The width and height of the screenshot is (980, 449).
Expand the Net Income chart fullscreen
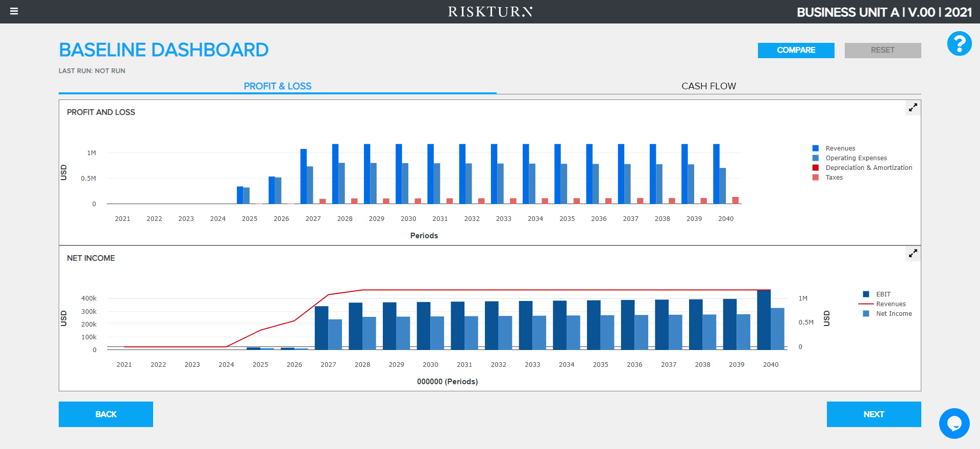tap(913, 254)
